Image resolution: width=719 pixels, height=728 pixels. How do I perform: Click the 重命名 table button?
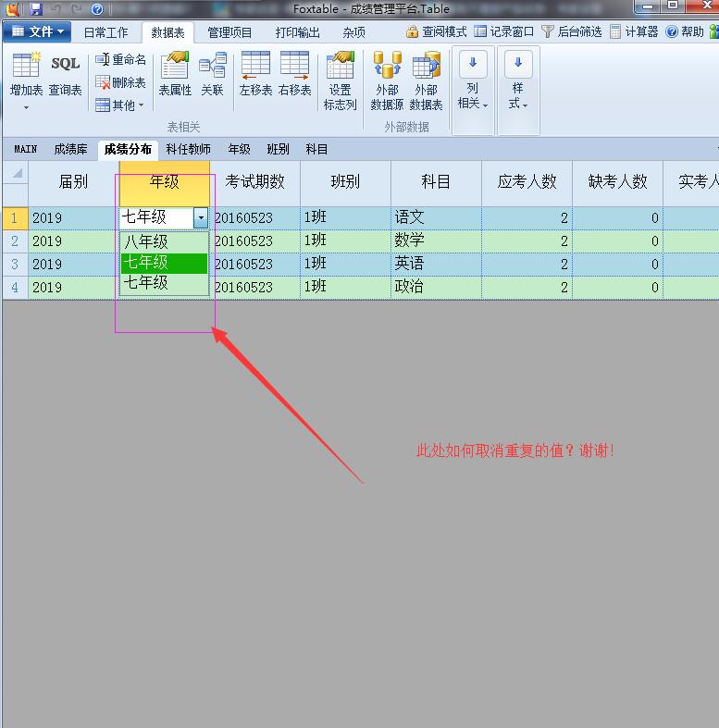tap(121, 59)
